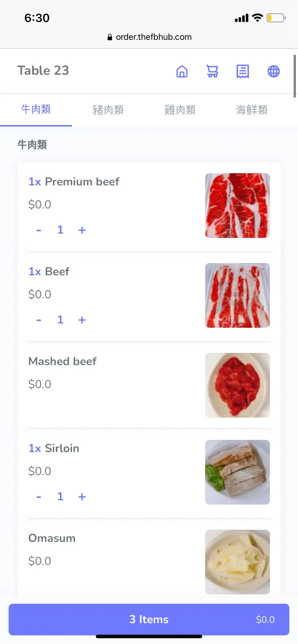298x644 pixels.
Task: Tap the Omasum item name
Action: (x=52, y=538)
